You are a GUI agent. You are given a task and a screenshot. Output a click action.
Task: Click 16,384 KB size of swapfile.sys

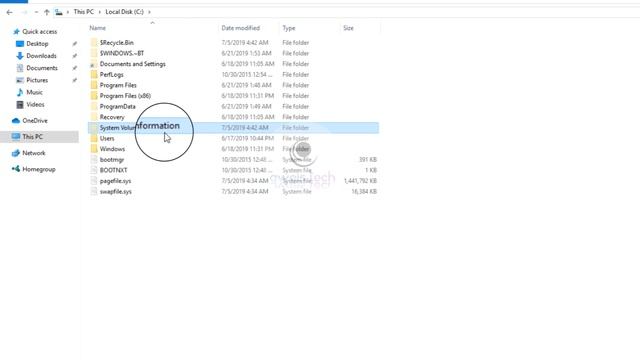pos(364,191)
